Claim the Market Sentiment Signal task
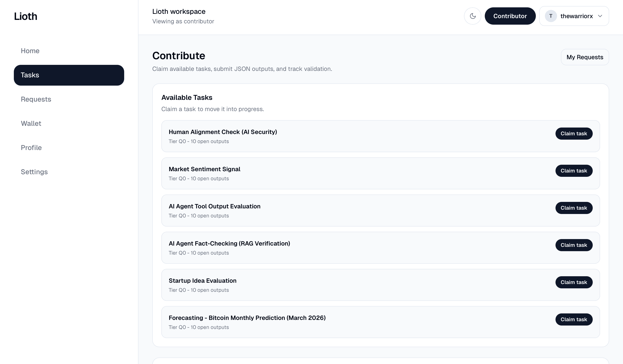 pyautogui.click(x=574, y=171)
